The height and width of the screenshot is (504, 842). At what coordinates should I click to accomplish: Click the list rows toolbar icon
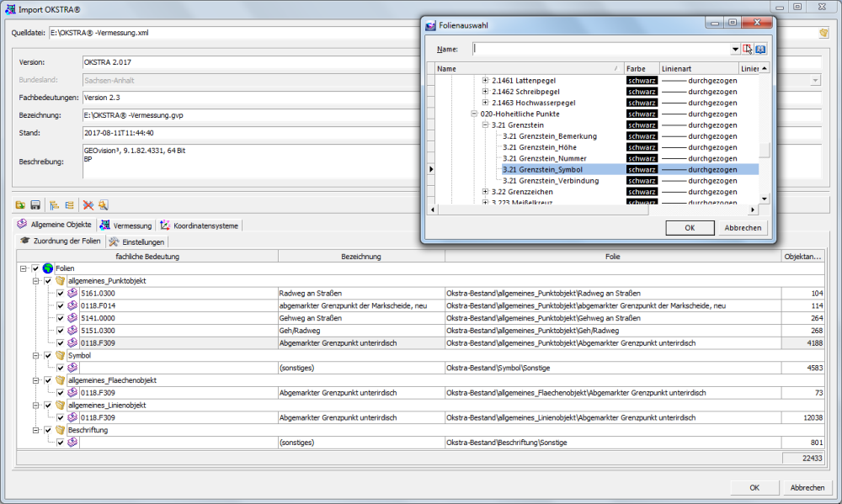coord(69,205)
